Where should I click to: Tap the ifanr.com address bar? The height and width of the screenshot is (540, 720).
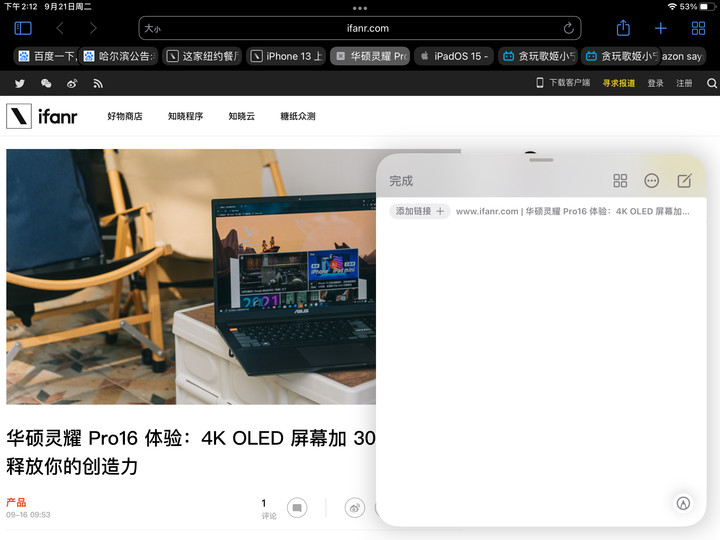coord(360,28)
